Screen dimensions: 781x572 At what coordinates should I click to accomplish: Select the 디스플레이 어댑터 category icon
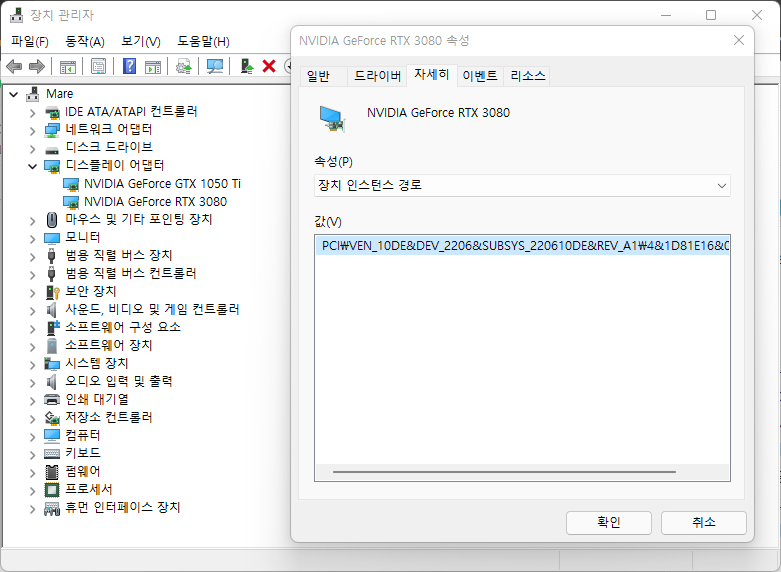(x=52, y=166)
